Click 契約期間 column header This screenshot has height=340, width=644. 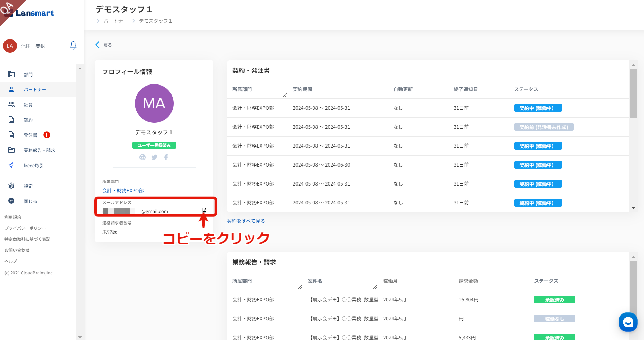tap(302, 89)
